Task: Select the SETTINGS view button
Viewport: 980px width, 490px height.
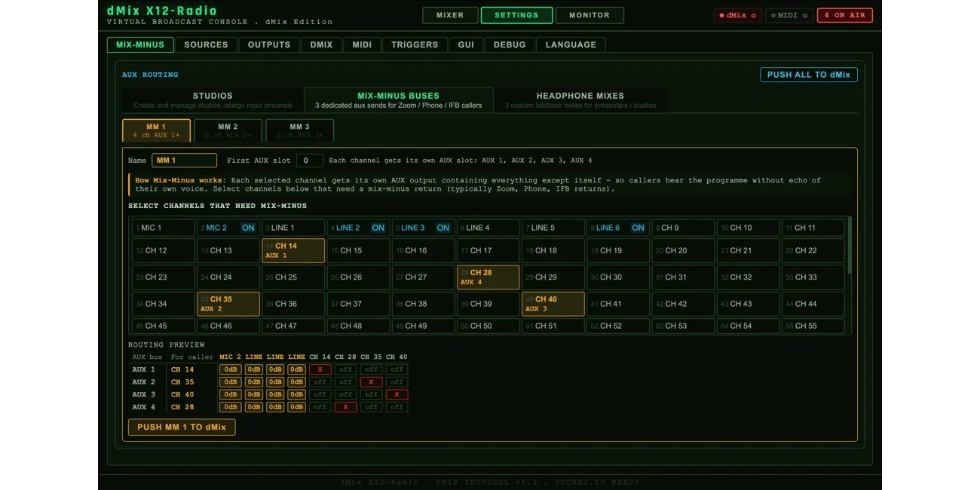Action: [x=516, y=15]
